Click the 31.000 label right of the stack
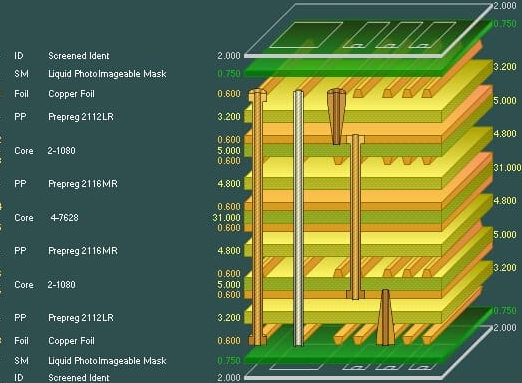This screenshot has width=522, height=383. (x=507, y=167)
